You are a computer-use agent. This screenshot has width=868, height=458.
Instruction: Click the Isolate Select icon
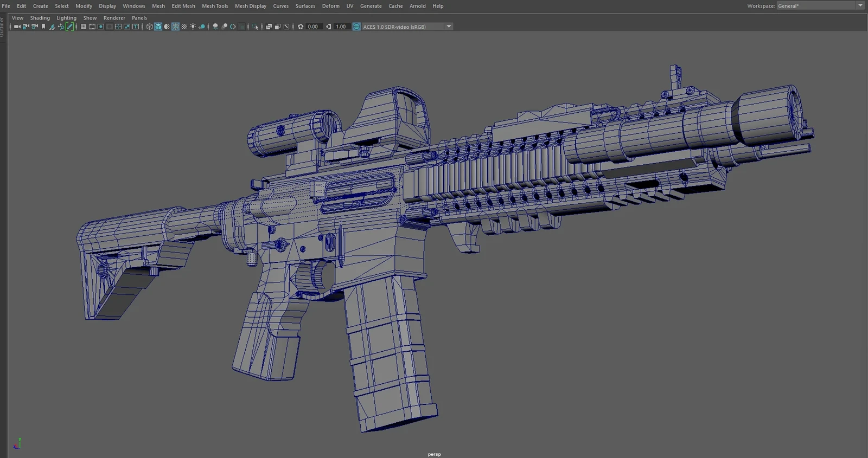(x=255, y=27)
